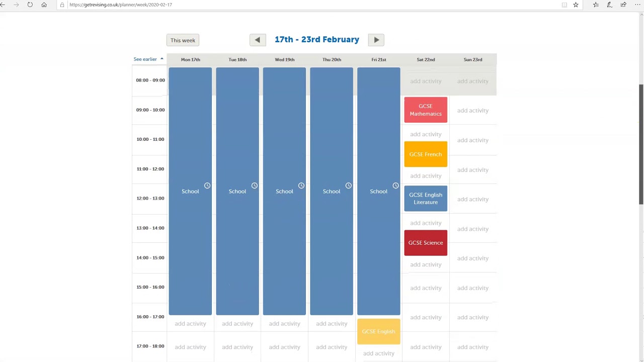Open Monday's School block

point(190,191)
